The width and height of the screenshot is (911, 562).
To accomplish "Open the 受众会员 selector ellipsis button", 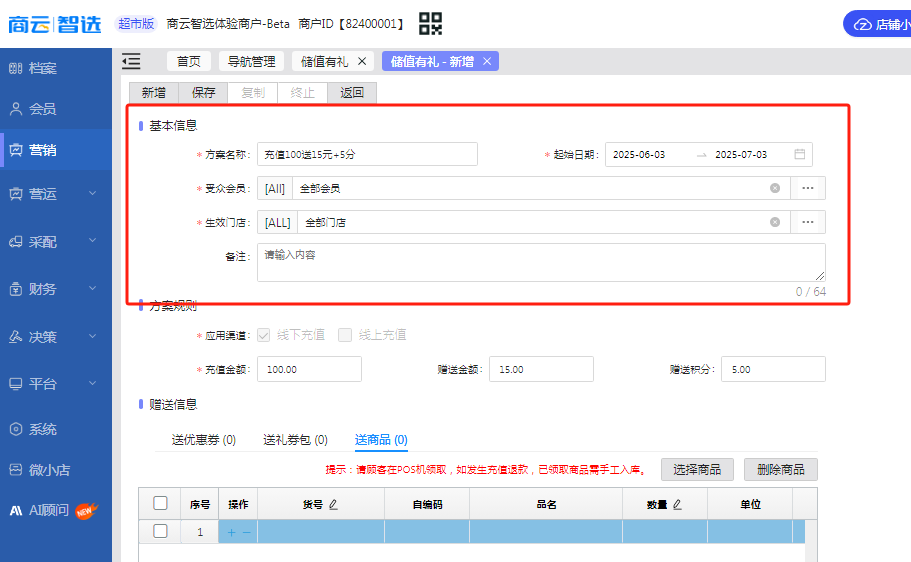I will (808, 188).
